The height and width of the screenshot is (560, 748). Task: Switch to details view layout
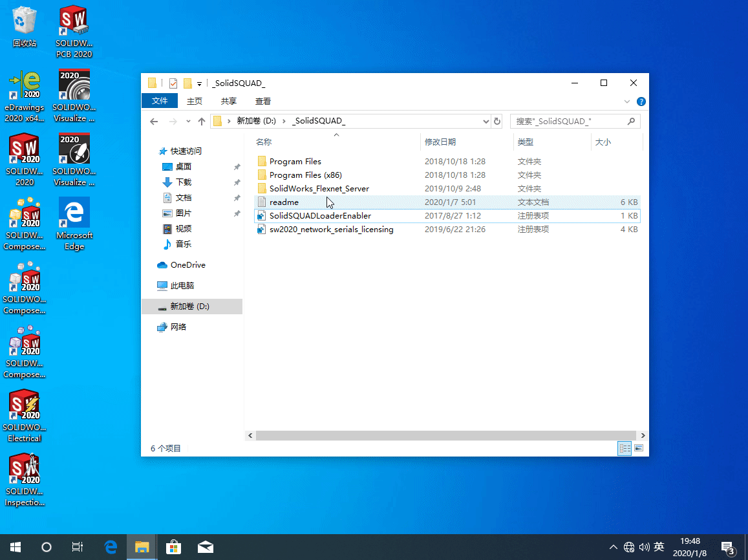tap(625, 448)
